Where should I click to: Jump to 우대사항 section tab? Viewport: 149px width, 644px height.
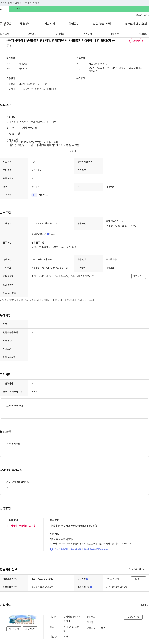pyautogui.click(x=60, y=34)
